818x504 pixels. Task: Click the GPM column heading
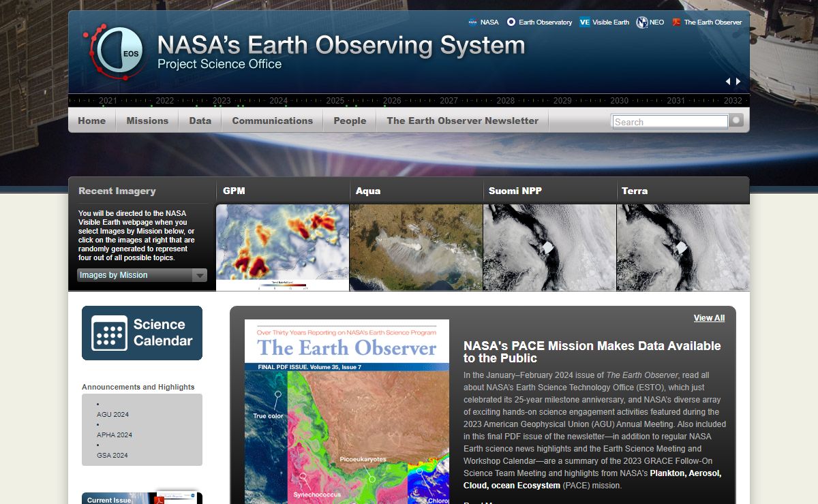[234, 191]
